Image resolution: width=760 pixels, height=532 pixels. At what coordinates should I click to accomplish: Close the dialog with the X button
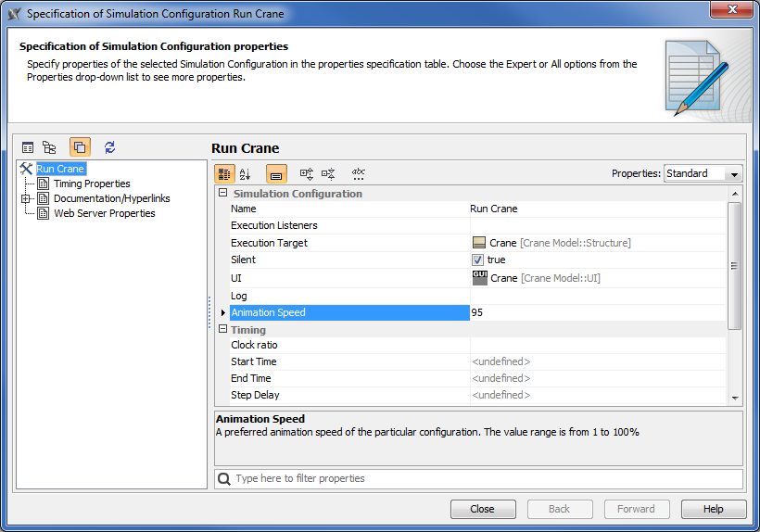tap(732, 9)
